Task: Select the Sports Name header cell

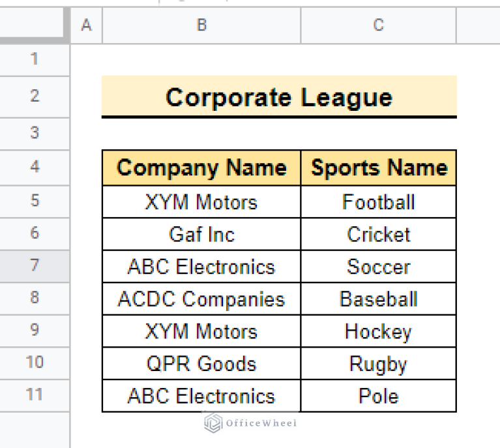Action: coord(379,168)
